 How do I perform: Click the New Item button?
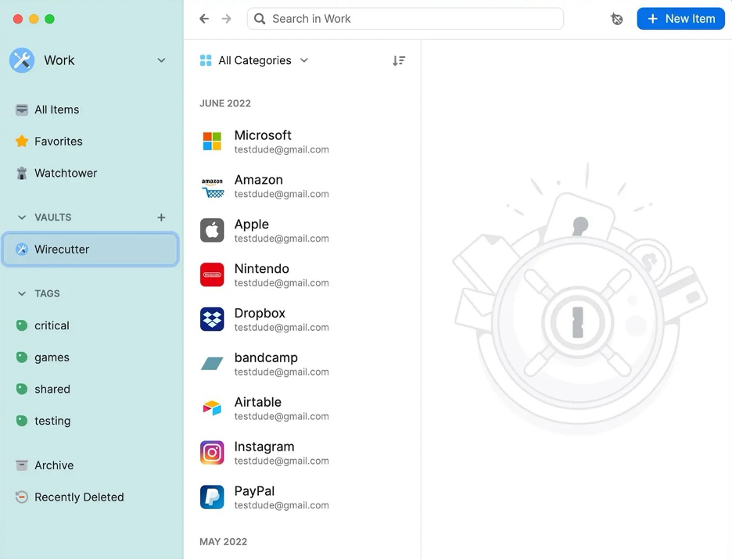(680, 18)
